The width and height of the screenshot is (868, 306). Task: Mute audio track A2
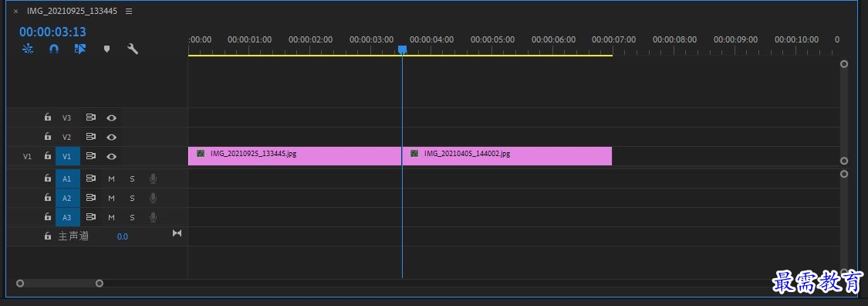coord(111,199)
